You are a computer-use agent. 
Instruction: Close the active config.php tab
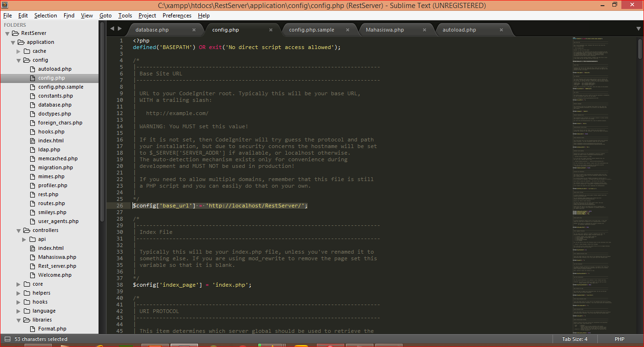[x=271, y=30]
